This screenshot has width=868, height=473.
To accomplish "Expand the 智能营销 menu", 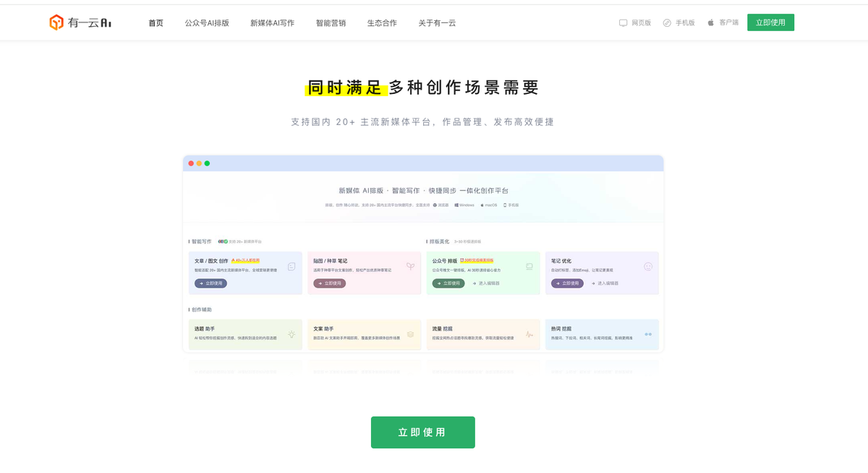I will coord(331,22).
